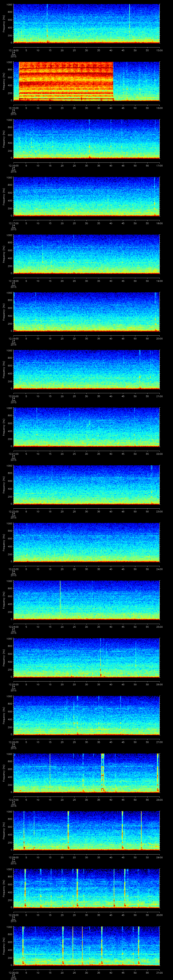The width and height of the screenshot is (173, 980).
Task: Click Frequency (Hz) axis label of 12:14:00 panel
Action: (4, 24)
